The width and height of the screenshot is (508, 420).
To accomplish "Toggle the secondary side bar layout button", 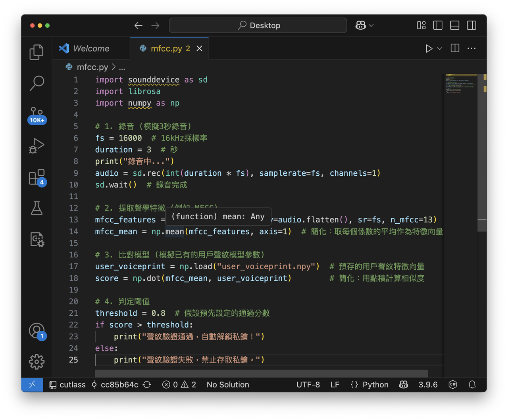I will click(x=471, y=25).
